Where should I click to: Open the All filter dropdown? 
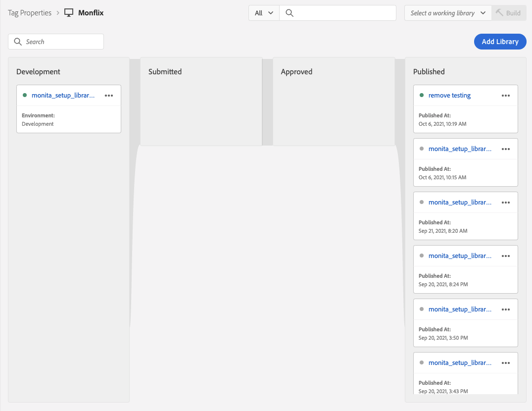[264, 12]
